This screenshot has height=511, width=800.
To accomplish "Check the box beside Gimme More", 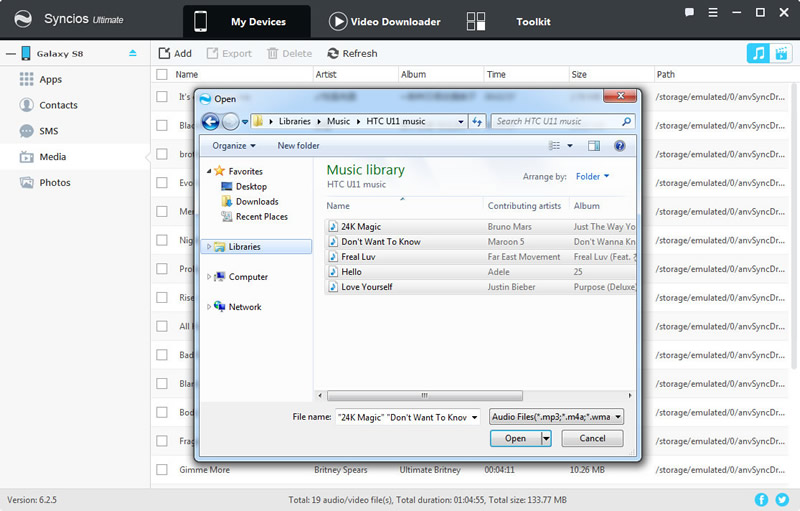I will tap(162, 470).
